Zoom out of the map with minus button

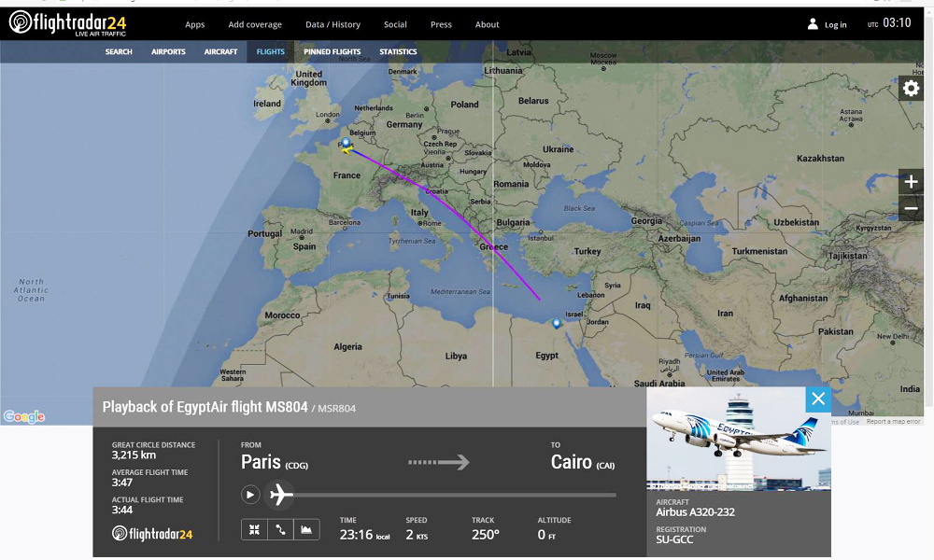[911, 208]
